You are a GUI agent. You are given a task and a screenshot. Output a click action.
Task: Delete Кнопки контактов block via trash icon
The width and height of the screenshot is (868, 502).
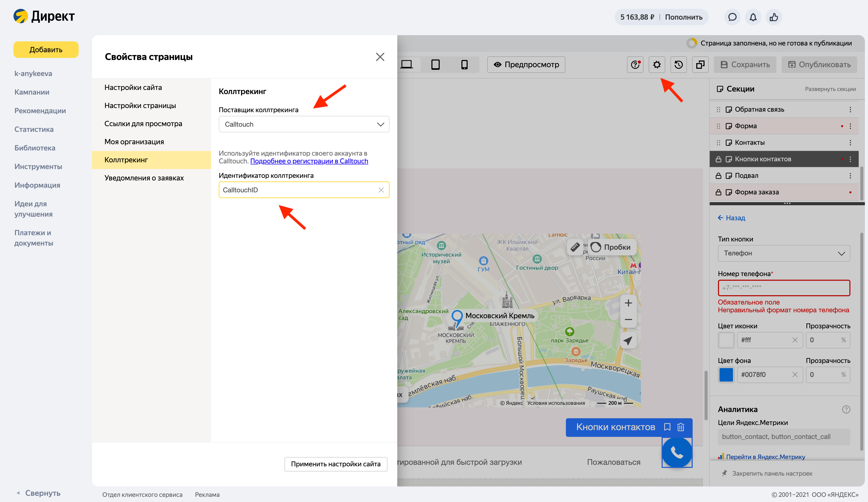pyautogui.click(x=681, y=427)
